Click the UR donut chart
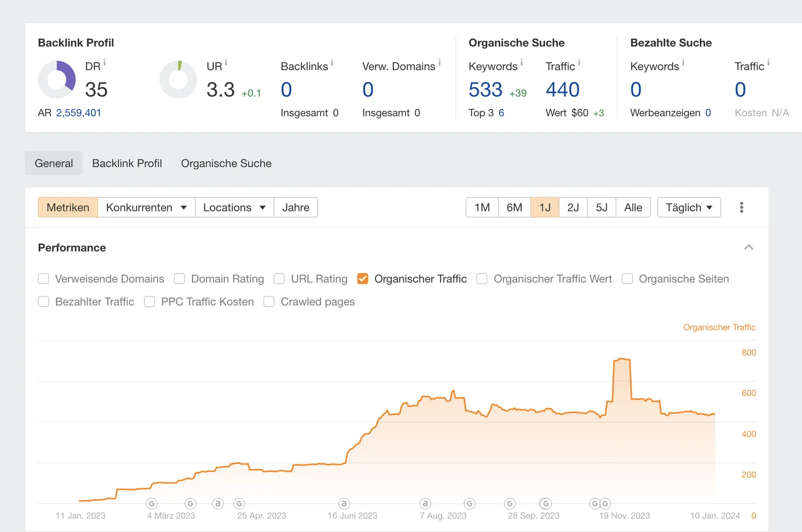This screenshot has width=802, height=532. pyautogui.click(x=178, y=80)
